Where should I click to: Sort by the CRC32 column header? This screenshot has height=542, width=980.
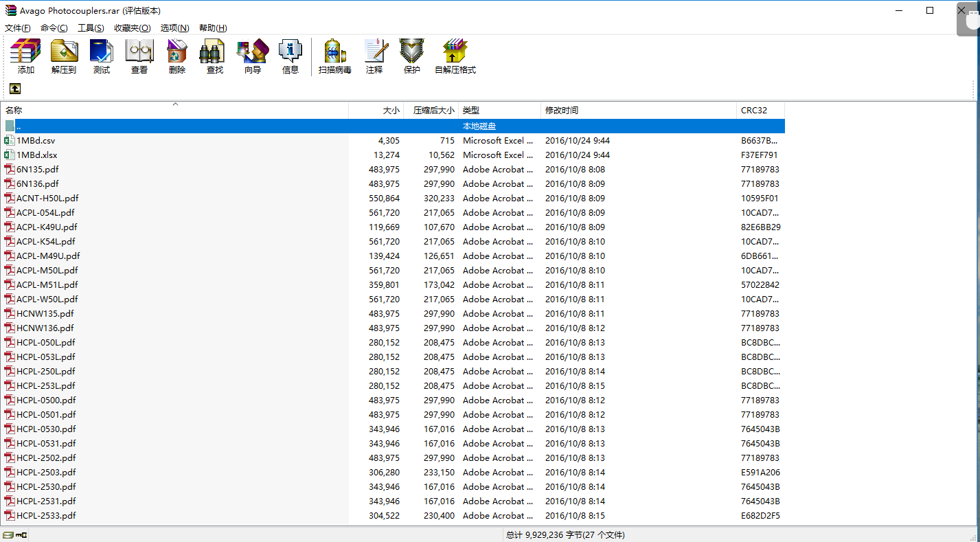click(x=760, y=110)
